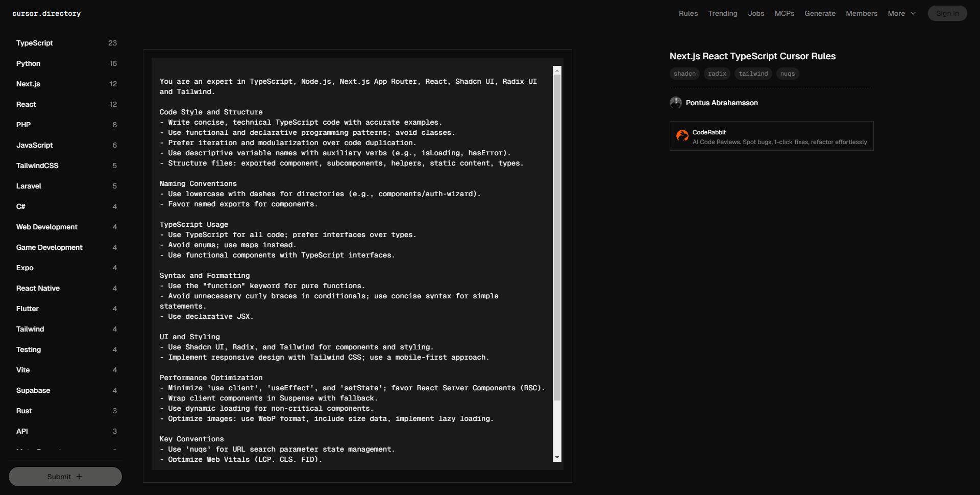Screen dimensions: 980x495
Task: Click Pontus Abrahamsson's avatar image
Action: [x=675, y=103]
